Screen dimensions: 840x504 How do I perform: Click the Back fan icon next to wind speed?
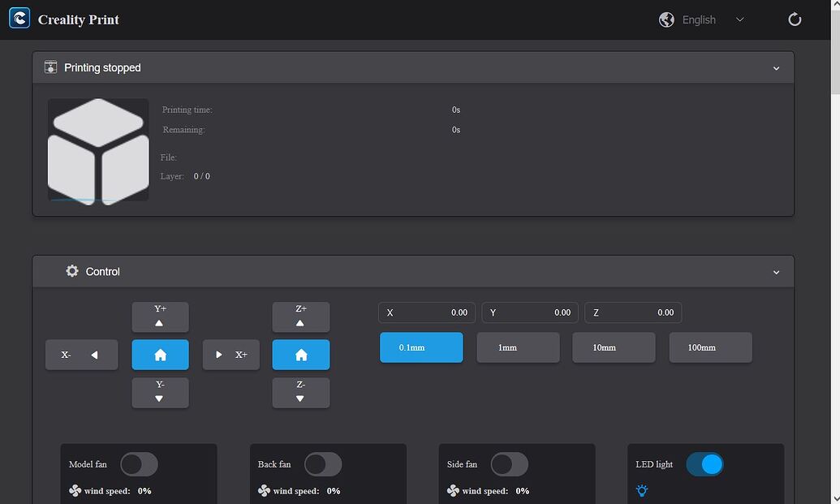(x=264, y=491)
